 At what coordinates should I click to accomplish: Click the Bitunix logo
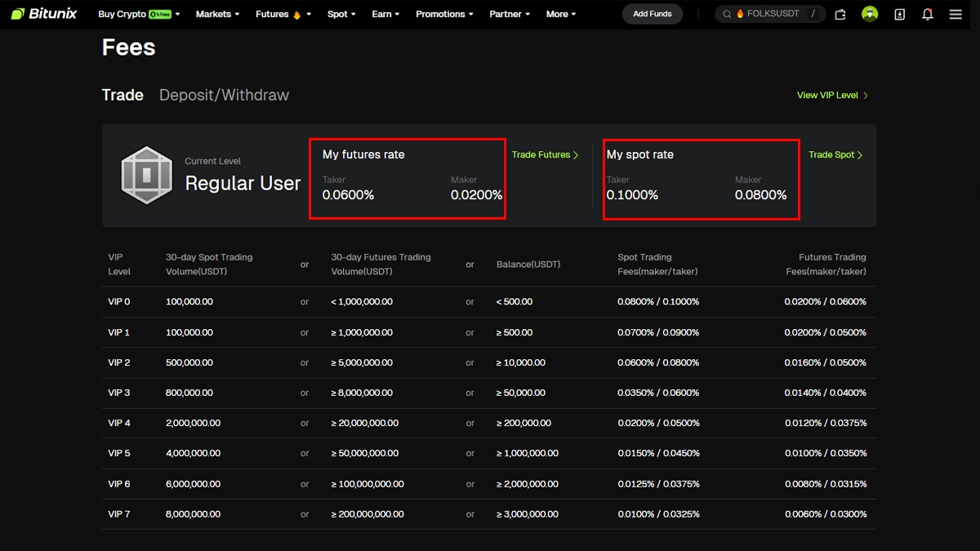coord(46,14)
